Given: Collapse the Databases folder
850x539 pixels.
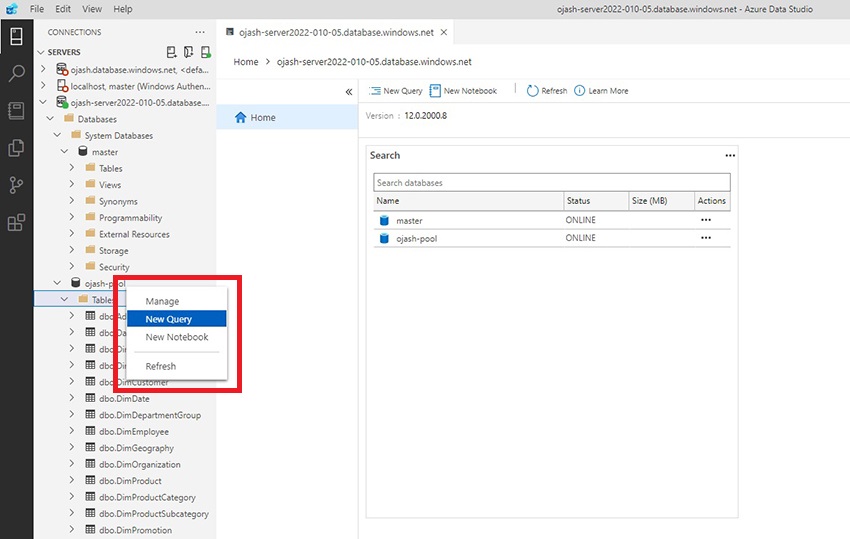Looking at the screenshot, I should tap(50, 118).
